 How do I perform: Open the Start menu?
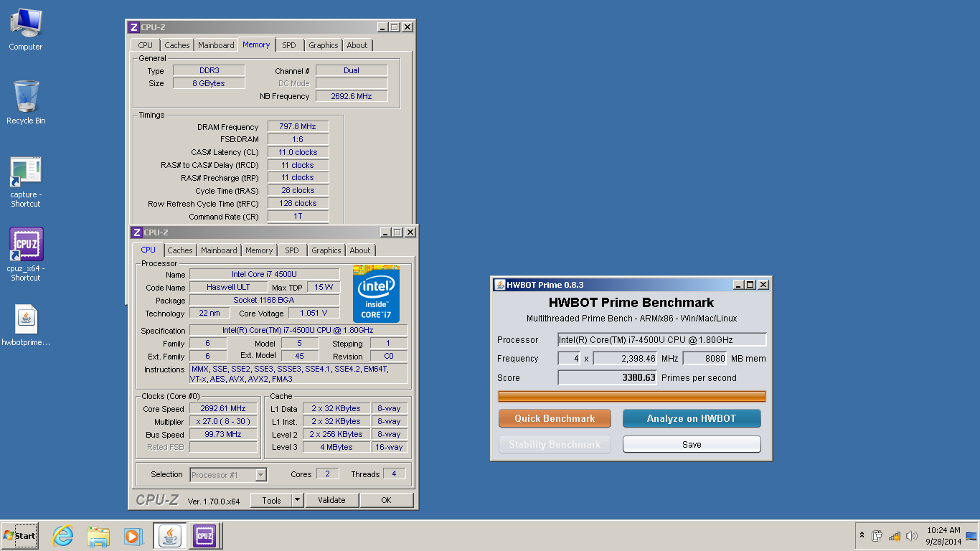point(19,535)
